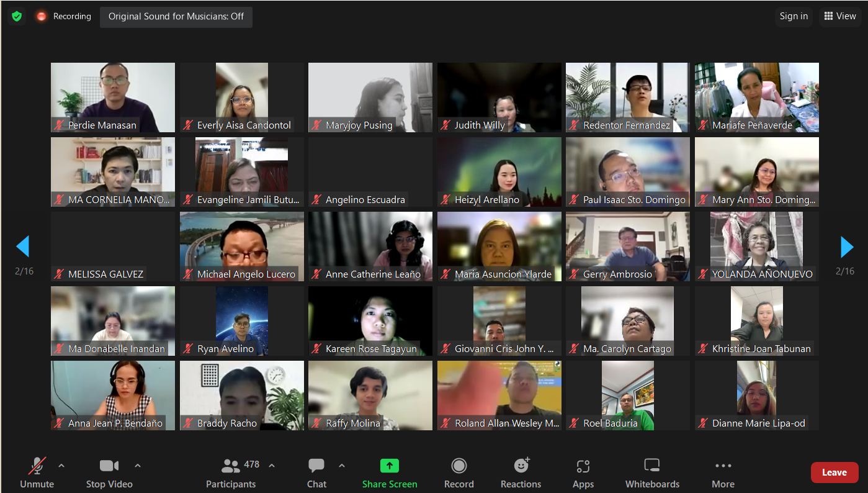Image resolution: width=868 pixels, height=493 pixels.
Task: Click Anne Catherine Leaño's muted mic icon
Action: click(x=316, y=274)
